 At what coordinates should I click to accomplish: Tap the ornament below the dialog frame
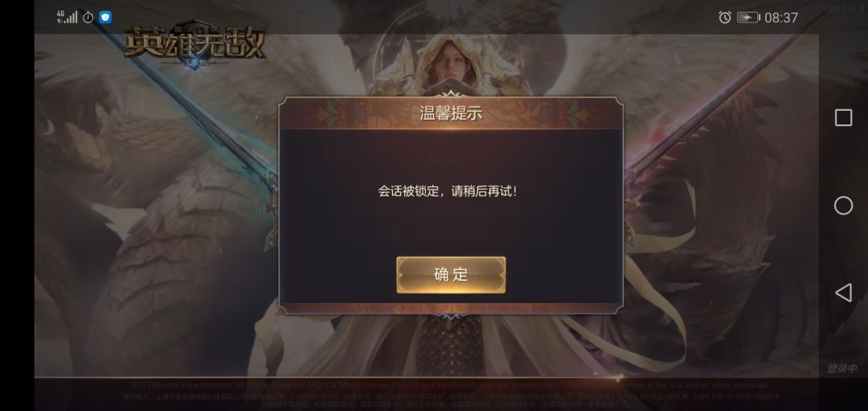coord(451,317)
